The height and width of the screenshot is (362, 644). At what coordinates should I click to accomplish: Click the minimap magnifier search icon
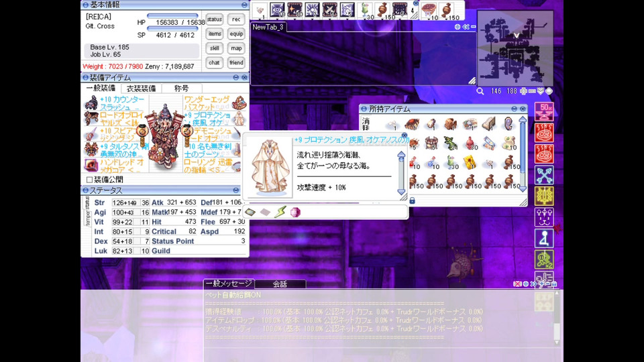[480, 91]
